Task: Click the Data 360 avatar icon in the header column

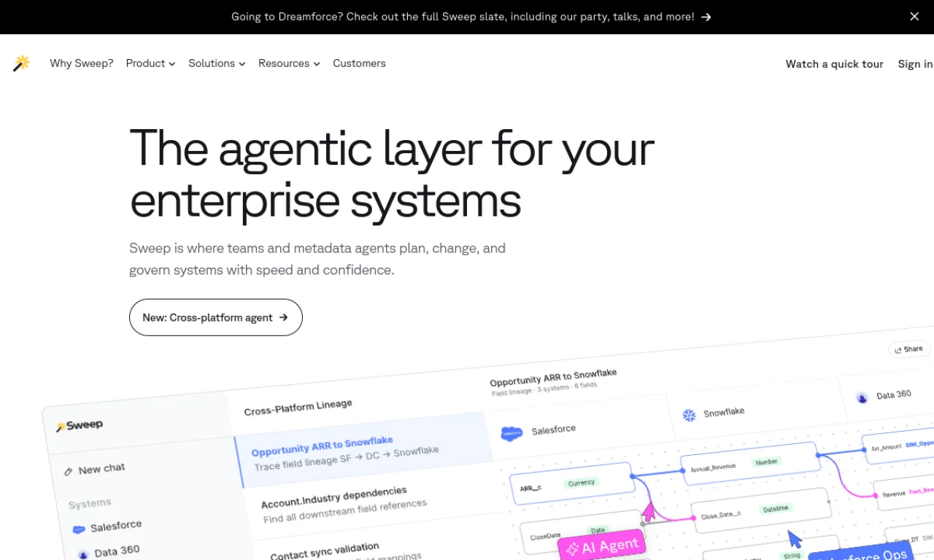Action: [x=862, y=397]
